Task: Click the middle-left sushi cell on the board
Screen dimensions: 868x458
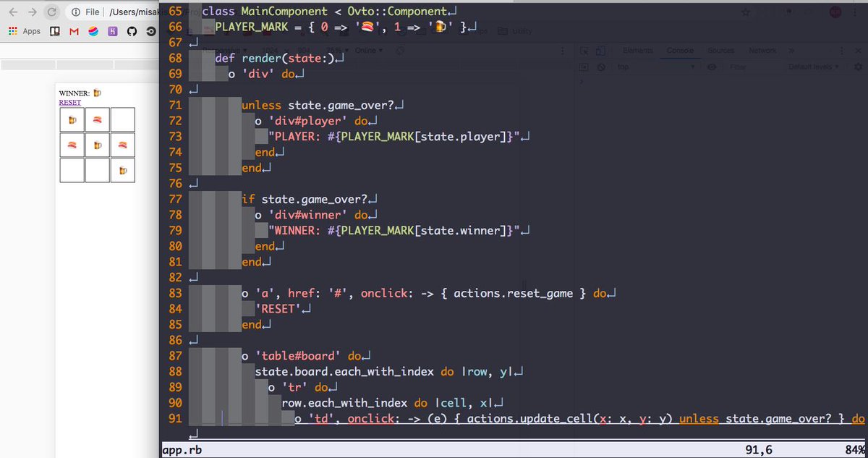Action: 72,145
